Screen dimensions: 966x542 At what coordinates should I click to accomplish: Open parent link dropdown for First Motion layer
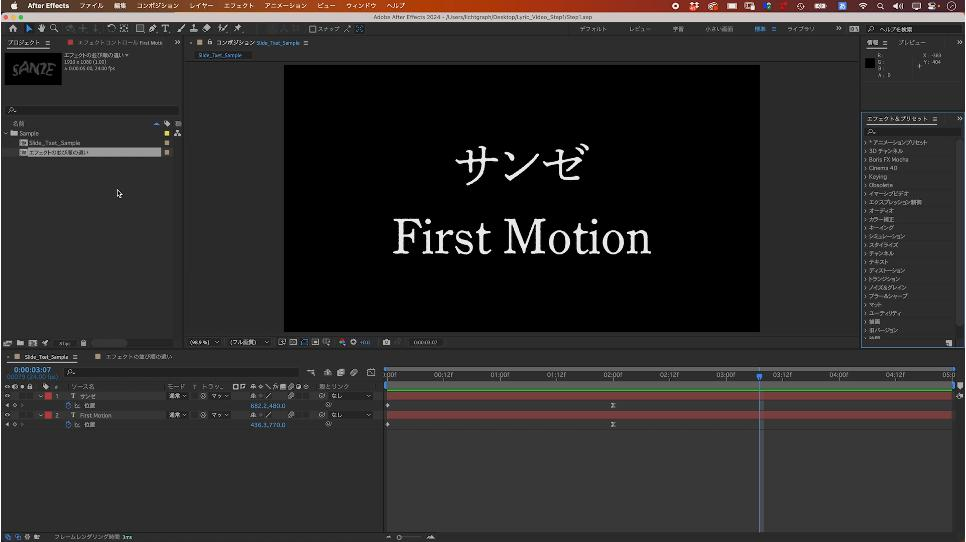click(351, 415)
